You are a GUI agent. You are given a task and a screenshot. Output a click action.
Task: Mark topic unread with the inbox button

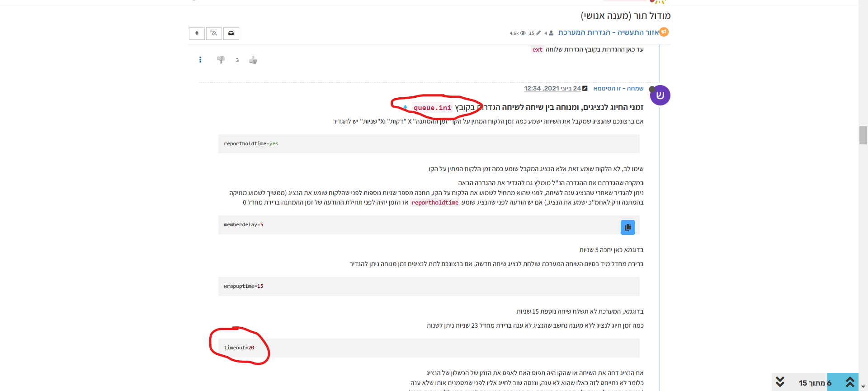[231, 33]
